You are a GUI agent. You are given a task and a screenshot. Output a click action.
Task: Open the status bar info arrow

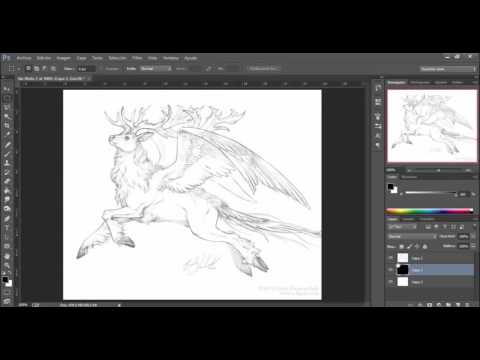click(x=119, y=305)
